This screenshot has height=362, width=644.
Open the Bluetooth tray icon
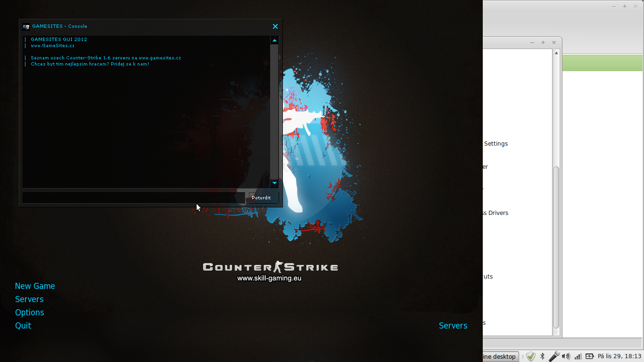tap(542, 357)
